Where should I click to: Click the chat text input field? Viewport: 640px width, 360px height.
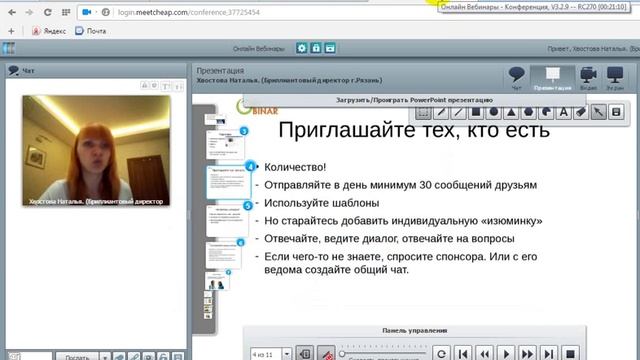point(30,357)
